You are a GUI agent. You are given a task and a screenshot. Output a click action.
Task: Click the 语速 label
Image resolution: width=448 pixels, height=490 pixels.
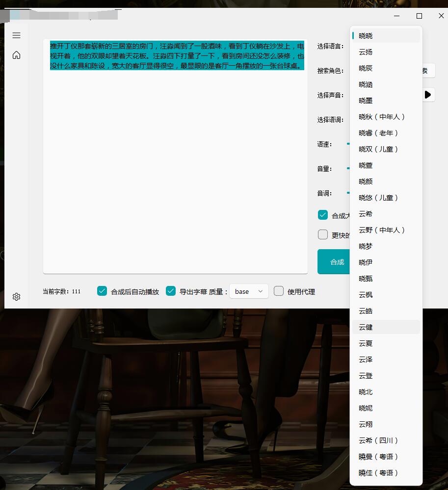324,144
